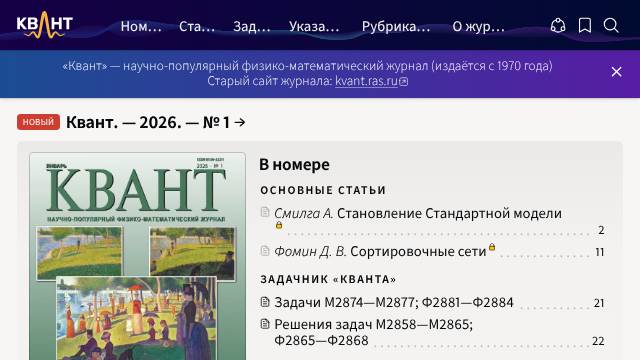Open the О журнале menu item
Image resolution: width=640 pixels, height=360 pixels.
[478, 27]
